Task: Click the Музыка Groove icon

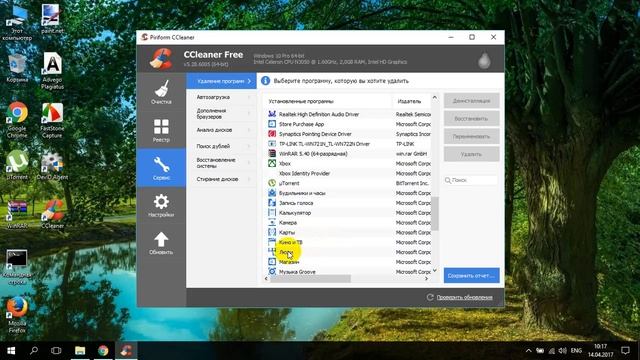Action: [272, 271]
